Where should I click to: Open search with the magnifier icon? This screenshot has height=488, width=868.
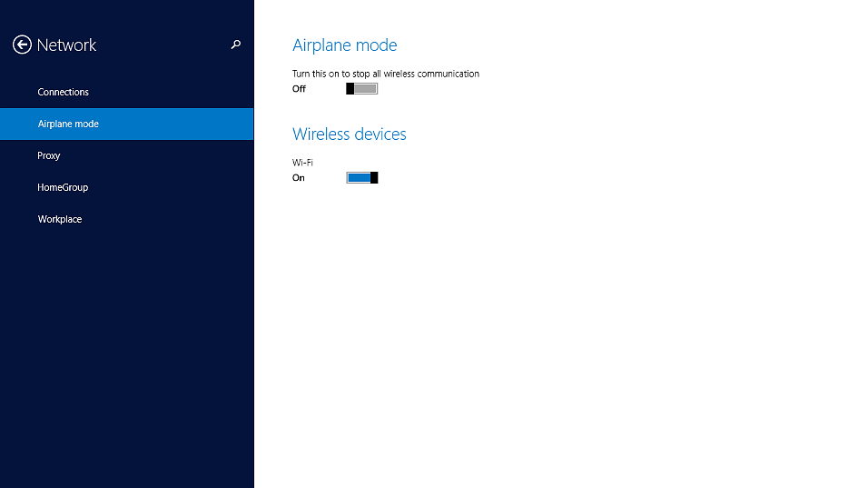(236, 45)
